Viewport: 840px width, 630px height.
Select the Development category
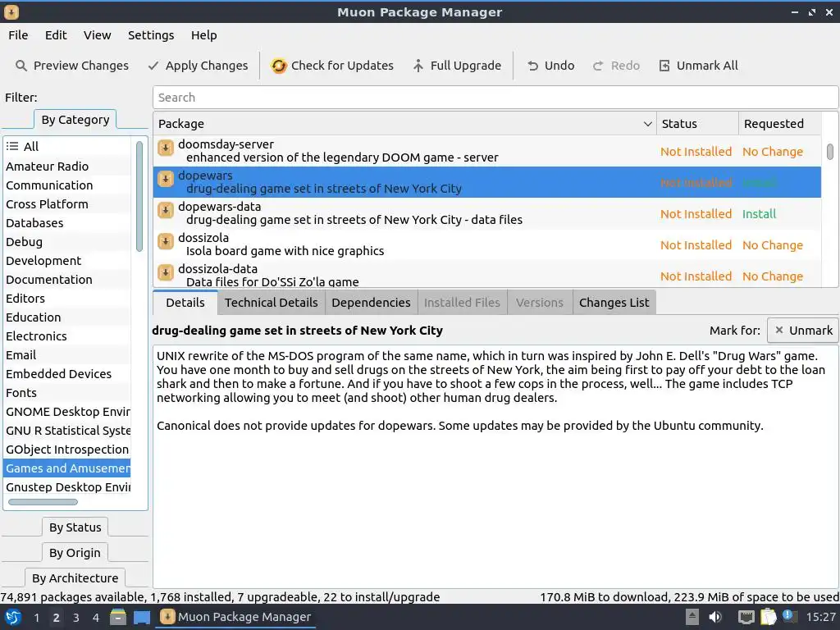[x=67, y=261]
